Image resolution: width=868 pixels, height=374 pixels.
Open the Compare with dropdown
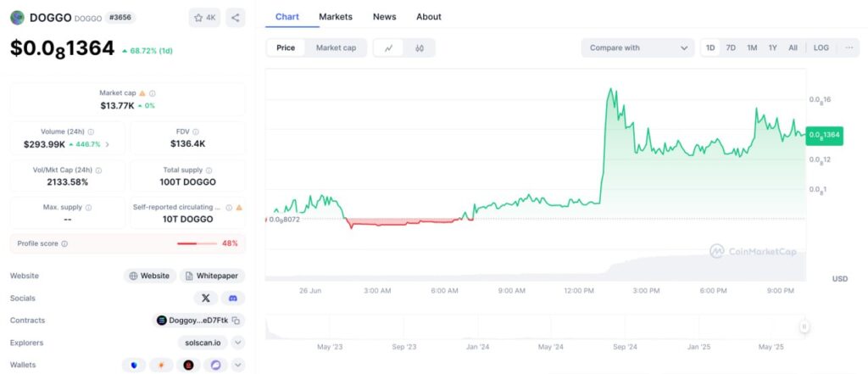tap(637, 47)
